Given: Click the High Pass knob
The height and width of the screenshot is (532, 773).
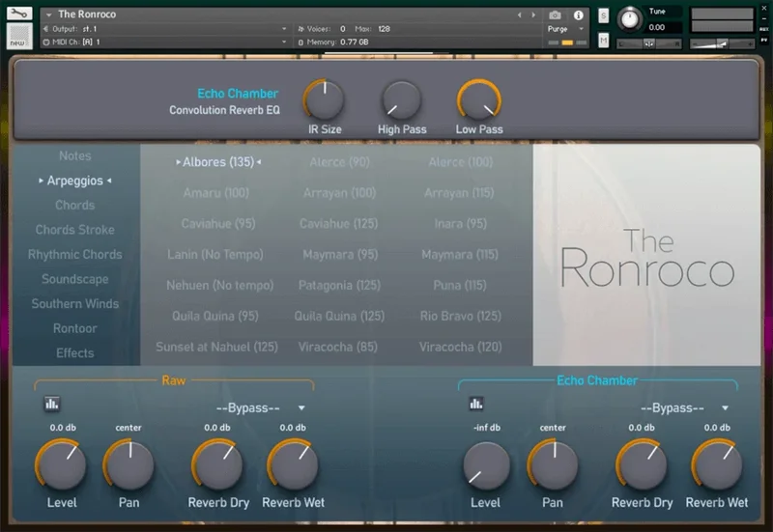Looking at the screenshot, I should point(402,100).
